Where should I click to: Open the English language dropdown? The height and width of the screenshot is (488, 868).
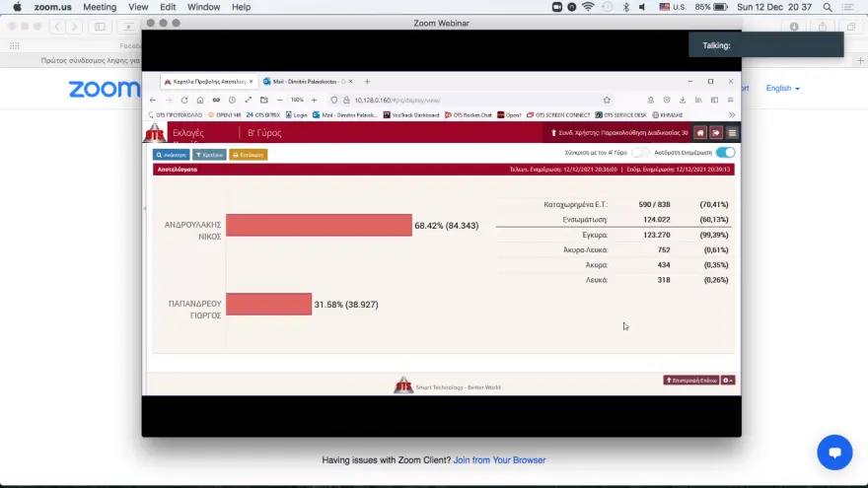click(x=782, y=88)
